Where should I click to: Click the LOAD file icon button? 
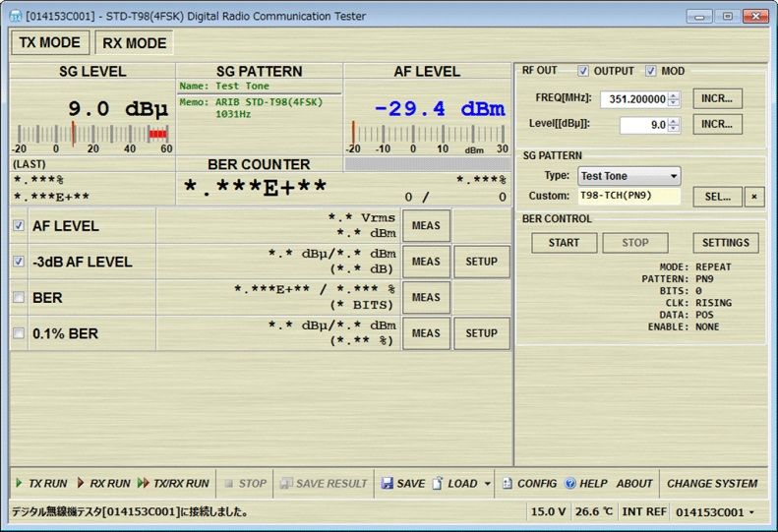coord(455,484)
